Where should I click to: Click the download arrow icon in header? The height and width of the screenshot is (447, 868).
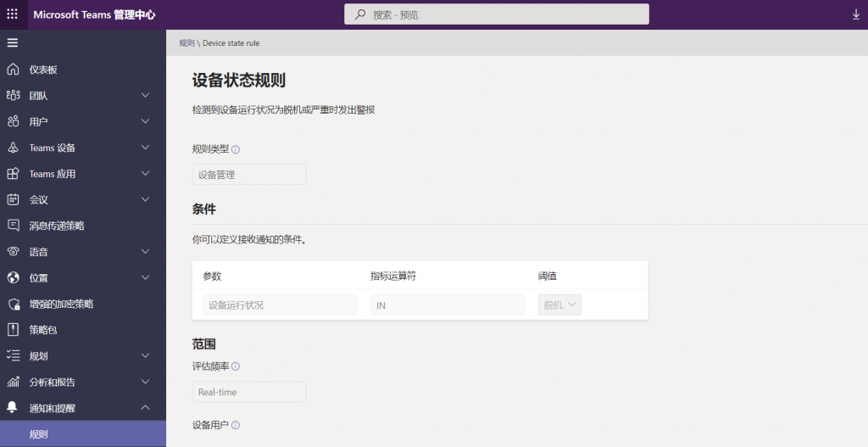856,15
